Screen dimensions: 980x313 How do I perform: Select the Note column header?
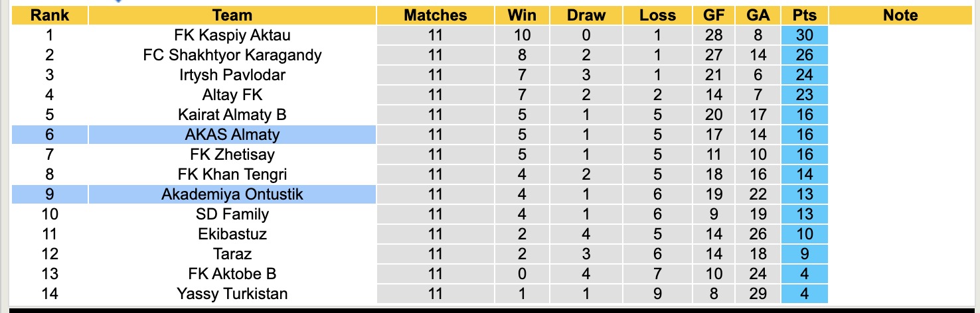tap(900, 15)
